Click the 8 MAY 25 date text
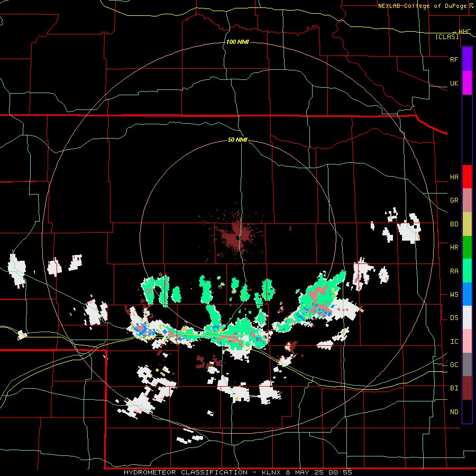Image resolution: width=476 pixels, height=476 pixels. pyautogui.click(x=305, y=472)
